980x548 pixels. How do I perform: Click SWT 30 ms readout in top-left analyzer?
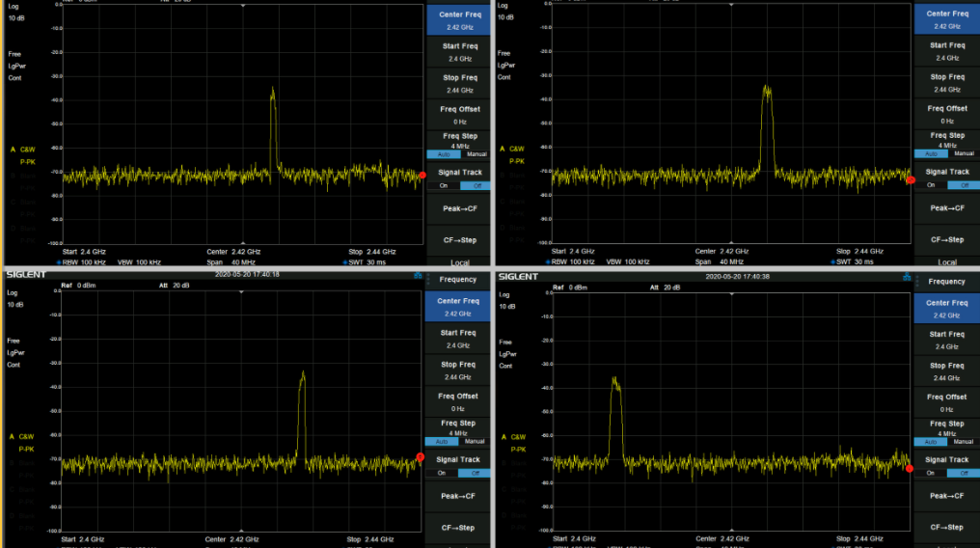pyautogui.click(x=365, y=262)
